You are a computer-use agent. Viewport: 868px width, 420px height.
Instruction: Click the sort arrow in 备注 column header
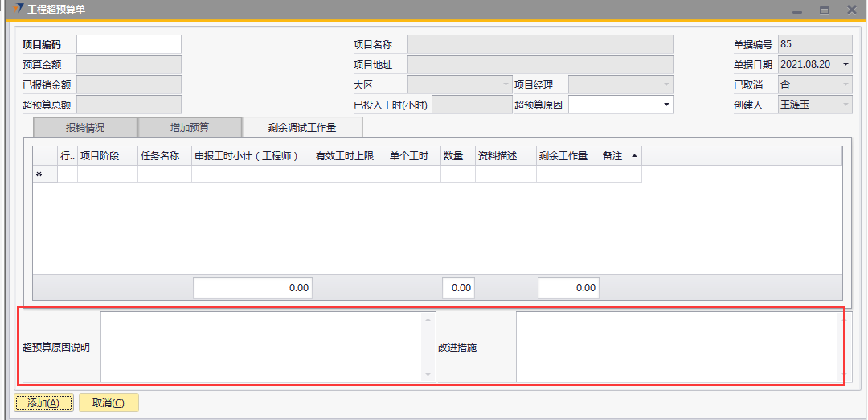[x=635, y=156]
